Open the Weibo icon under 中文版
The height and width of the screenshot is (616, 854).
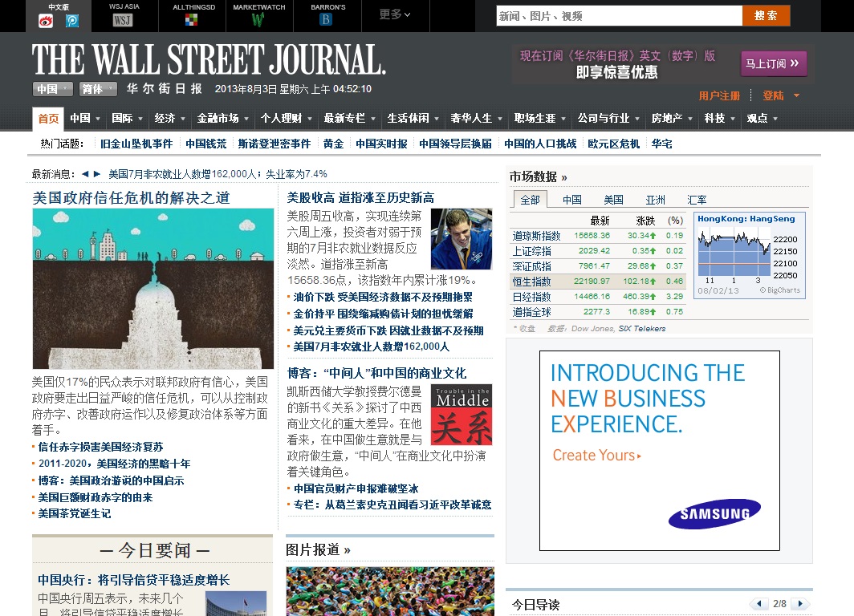coord(46,21)
